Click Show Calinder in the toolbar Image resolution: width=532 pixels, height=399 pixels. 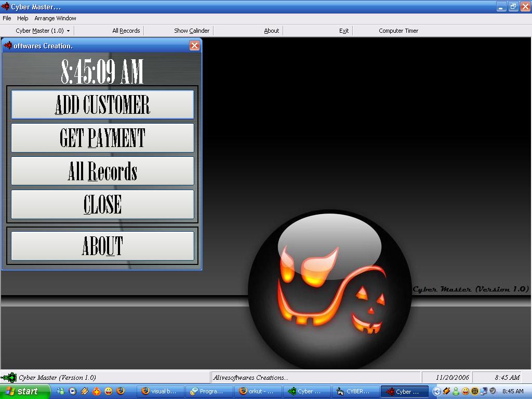click(x=192, y=31)
